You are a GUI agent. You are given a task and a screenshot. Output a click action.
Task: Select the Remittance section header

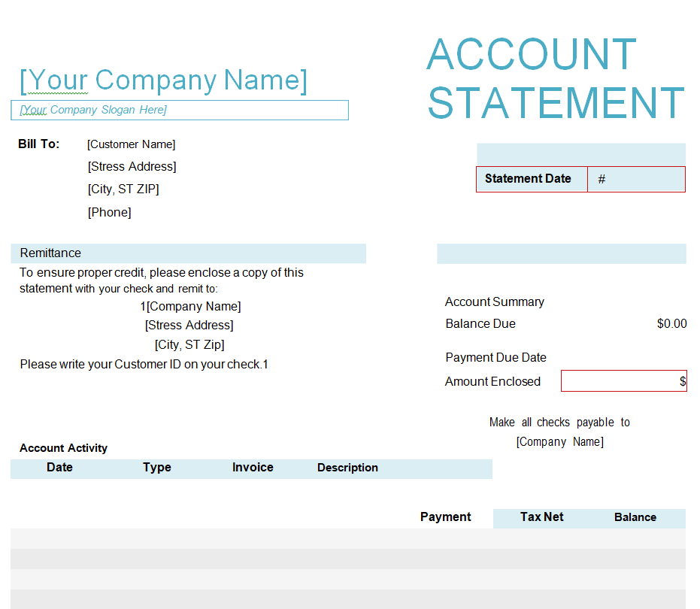50,253
